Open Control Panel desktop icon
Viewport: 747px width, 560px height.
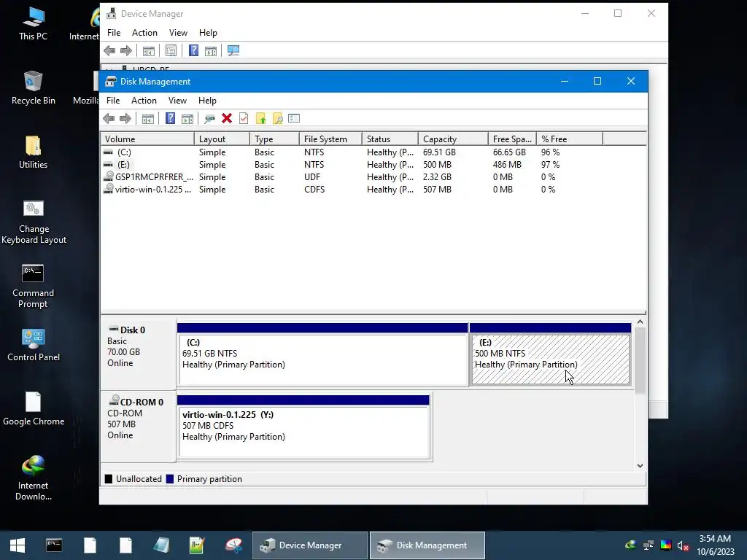[x=34, y=345]
